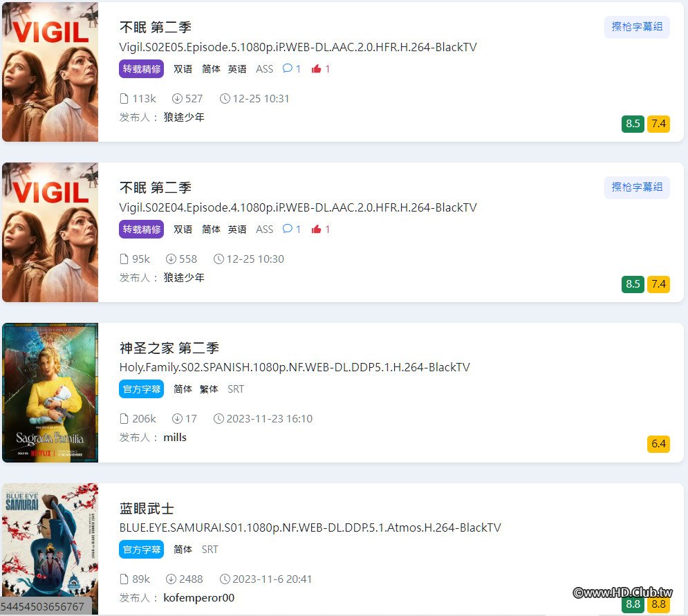Click ASS format label on Vigil S02E05
Image resolution: width=688 pixels, height=616 pixels.
click(x=265, y=69)
